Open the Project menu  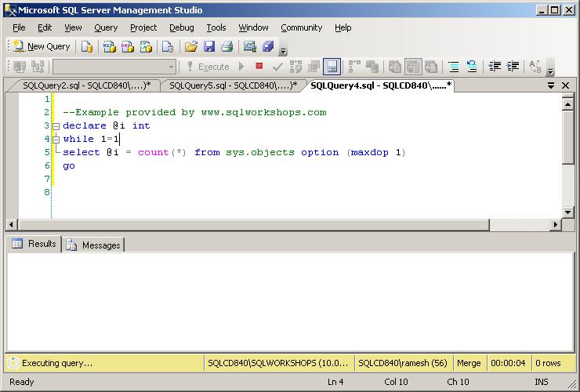143,27
